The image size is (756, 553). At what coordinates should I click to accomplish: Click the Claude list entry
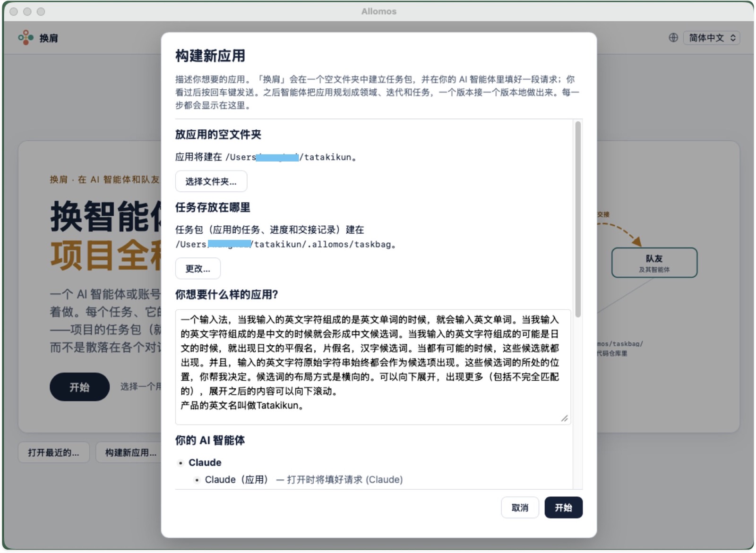click(x=205, y=462)
